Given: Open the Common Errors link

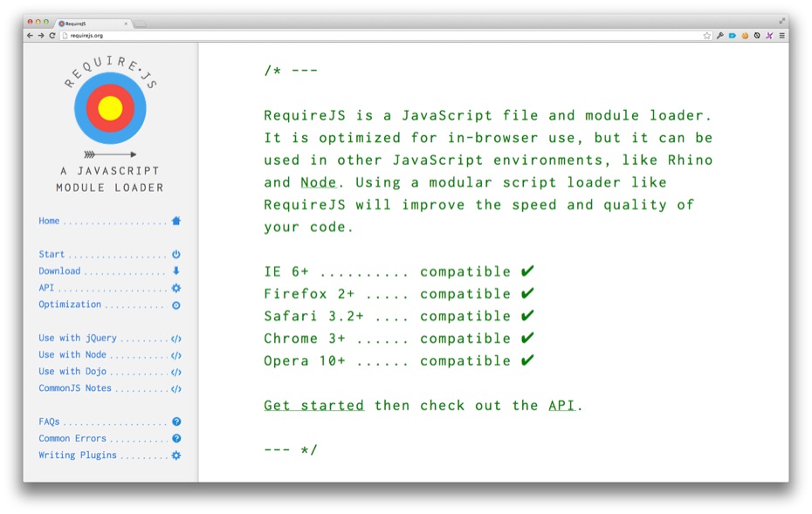Looking at the screenshot, I should click(x=72, y=438).
